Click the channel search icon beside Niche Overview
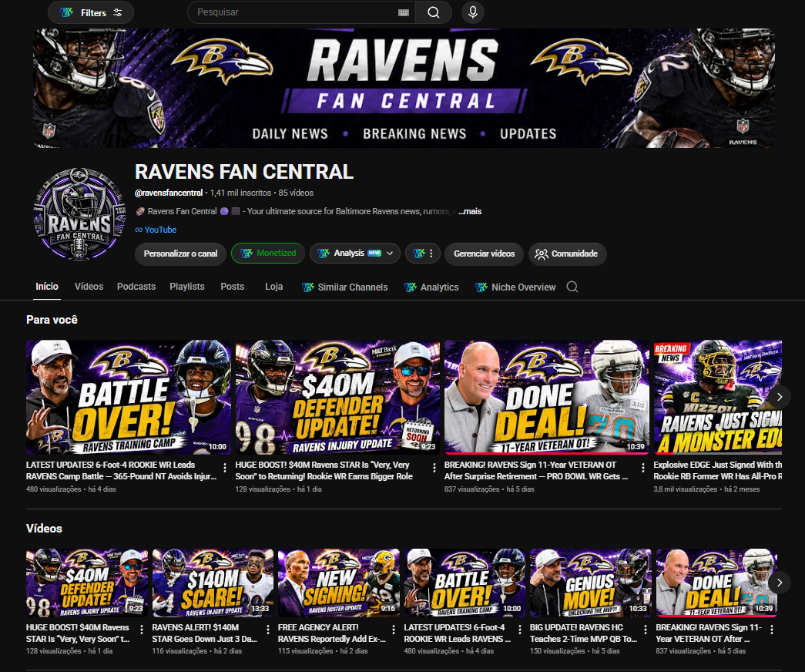The image size is (805, 672). (x=572, y=287)
